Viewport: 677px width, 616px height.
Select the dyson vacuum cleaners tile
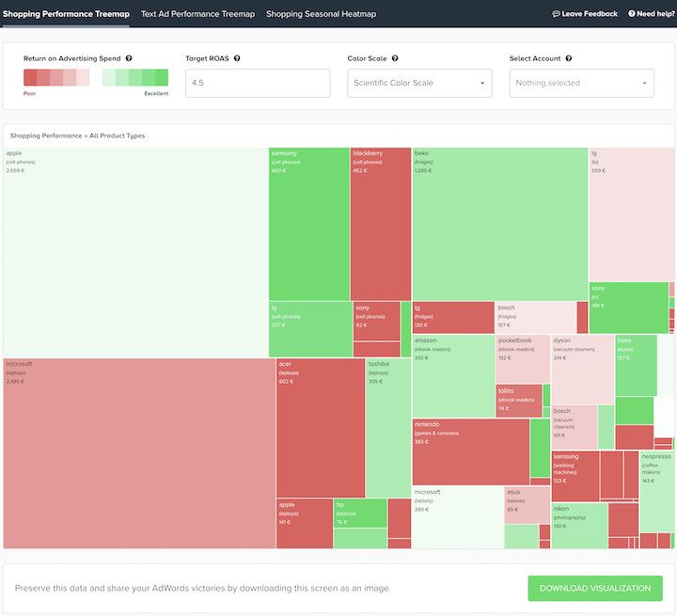pyautogui.click(x=582, y=370)
